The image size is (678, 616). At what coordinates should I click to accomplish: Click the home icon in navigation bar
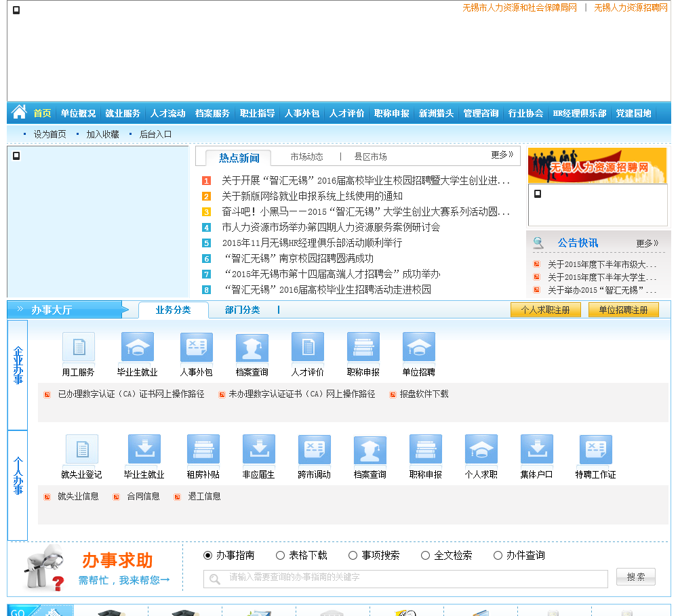pyautogui.click(x=19, y=112)
